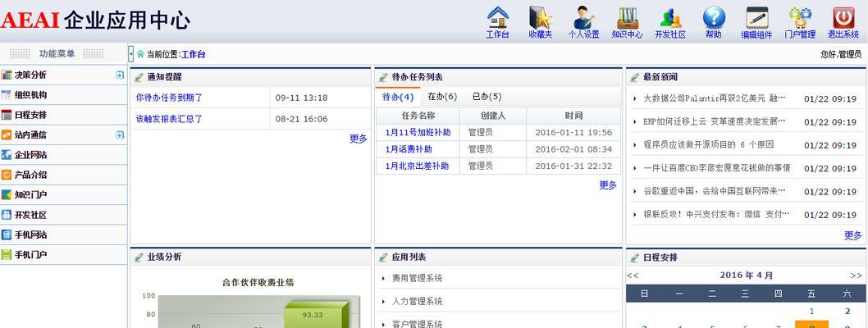Open the ERP如何迁移上云 news item
Screen dimensions: 868x328
click(715, 121)
